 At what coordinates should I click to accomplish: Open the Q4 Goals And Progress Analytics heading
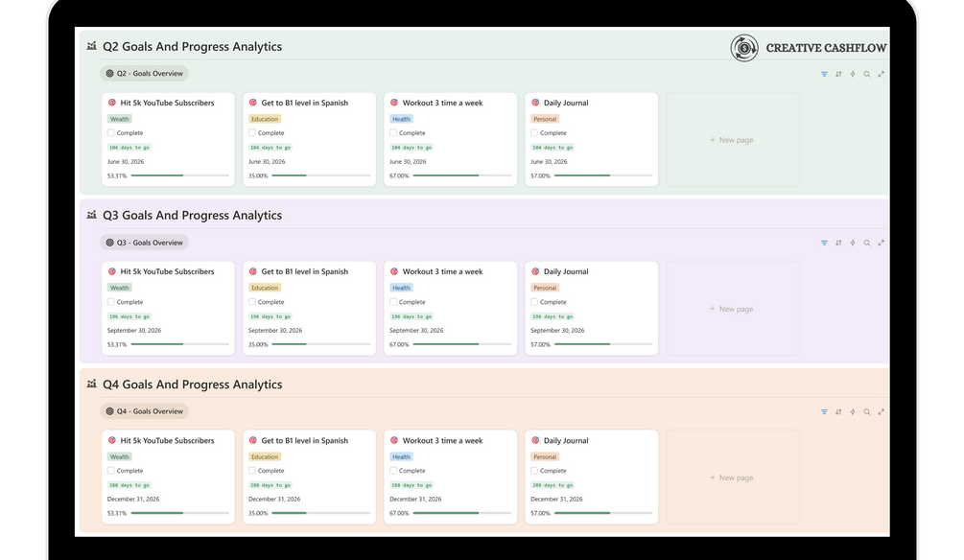193,385
